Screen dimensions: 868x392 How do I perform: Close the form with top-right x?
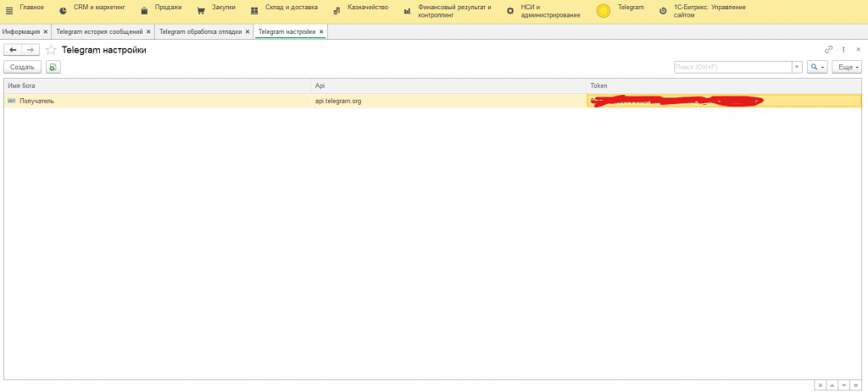tap(858, 49)
